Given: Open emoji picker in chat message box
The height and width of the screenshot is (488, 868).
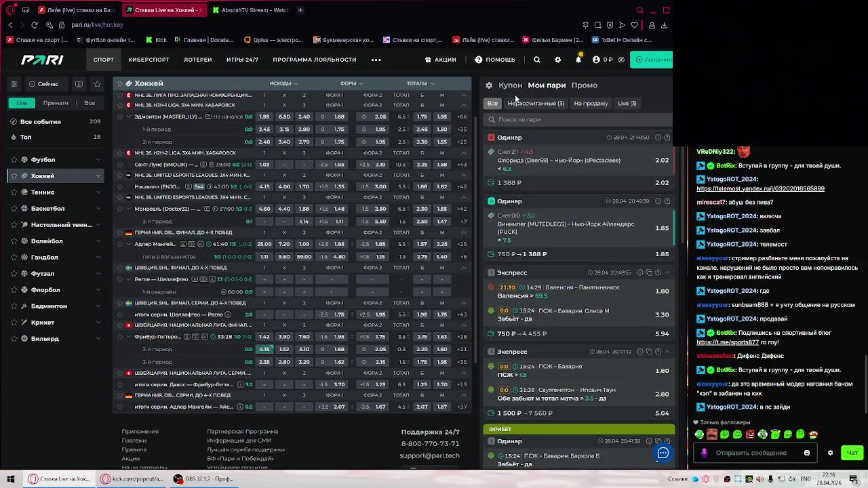Looking at the screenshot, I should 807,453.
